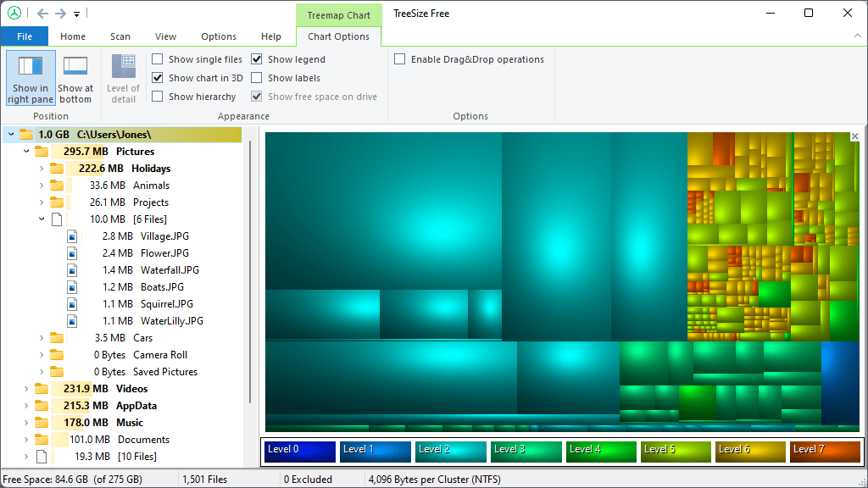Open the Quick Access Toolbar customize dropdown
The width and height of the screenshot is (868, 488).
point(75,14)
